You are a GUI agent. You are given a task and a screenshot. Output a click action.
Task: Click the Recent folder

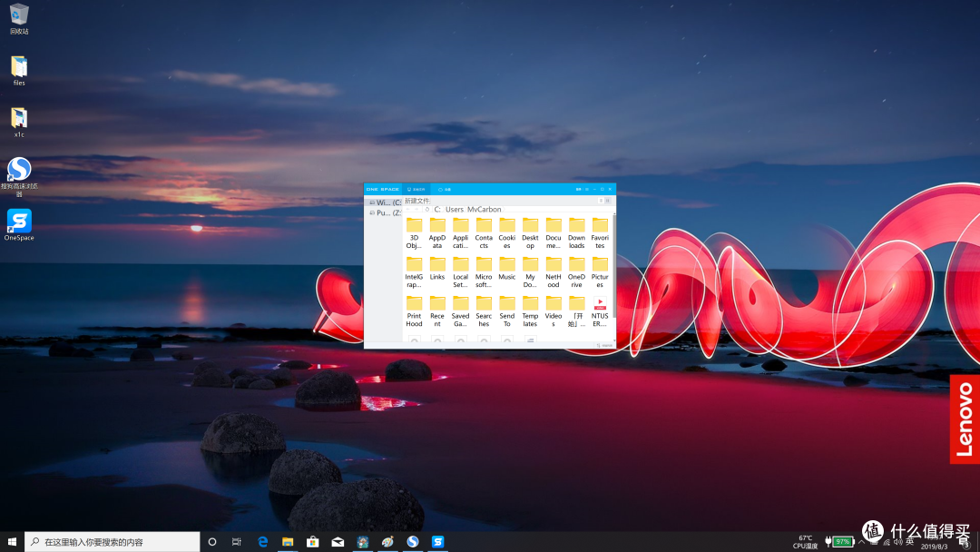tap(436, 311)
